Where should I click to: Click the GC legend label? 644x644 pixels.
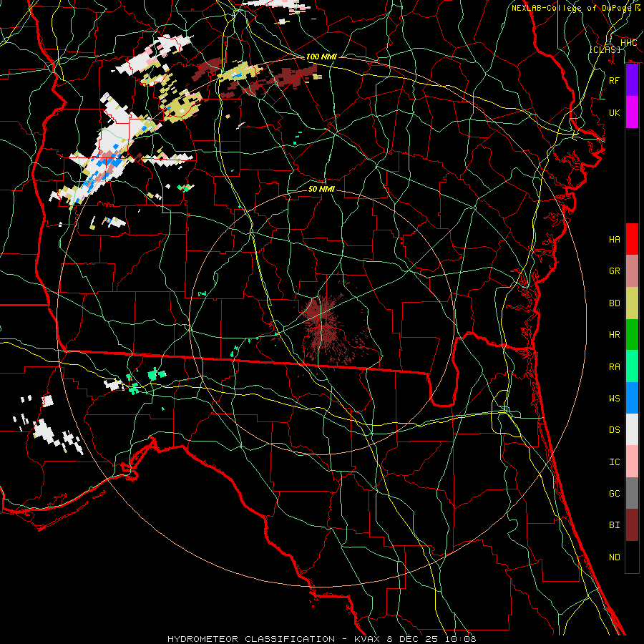click(614, 494)
